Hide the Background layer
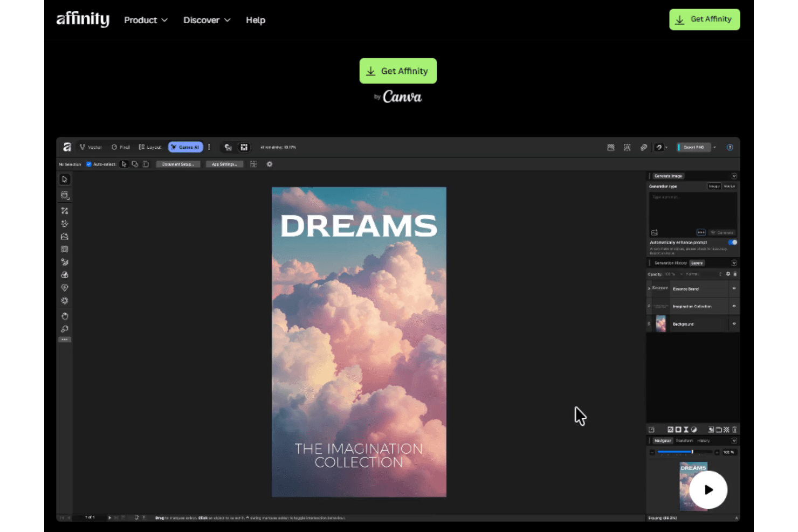Screen dimensions: 798x532 (734, 324)
